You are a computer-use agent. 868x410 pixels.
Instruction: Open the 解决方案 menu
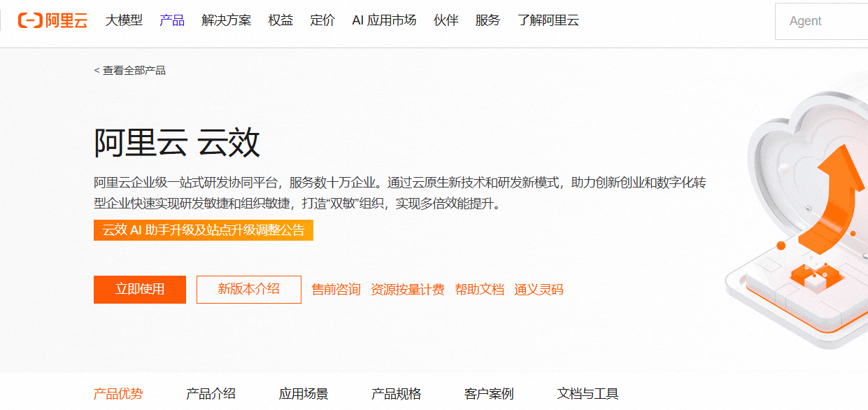coord(227,20)
